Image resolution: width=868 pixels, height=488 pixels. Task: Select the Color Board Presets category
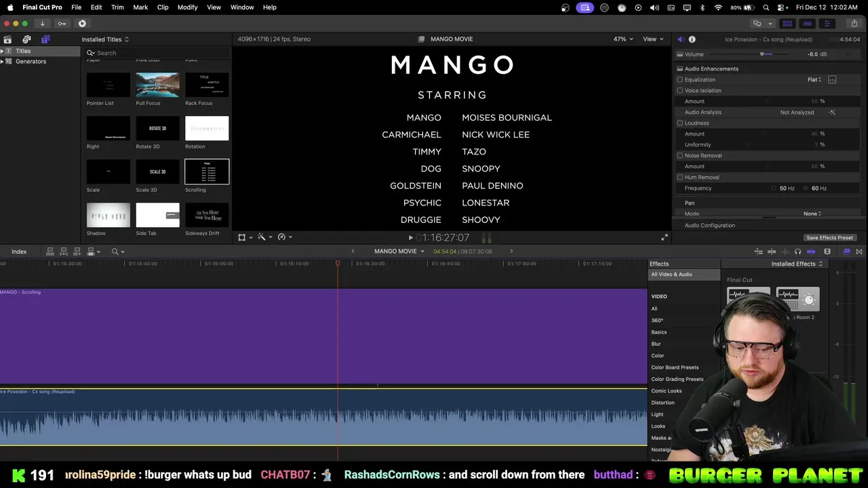[x=675, y=367]
